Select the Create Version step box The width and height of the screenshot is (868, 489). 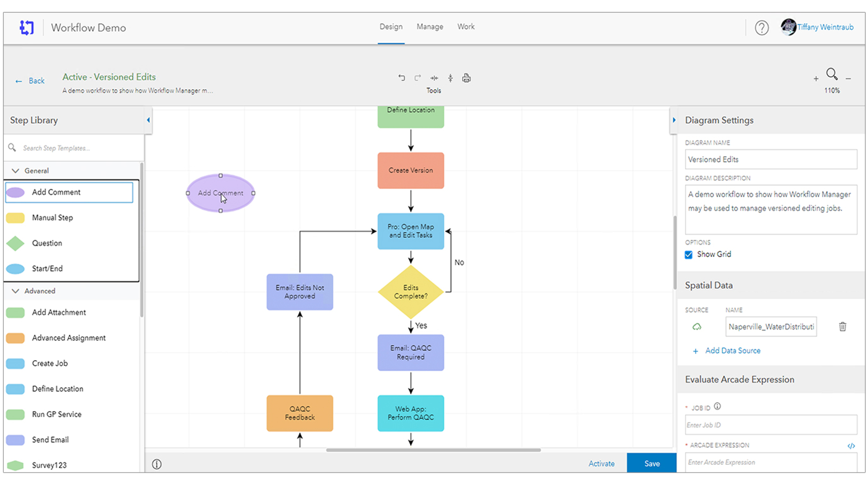[411, 171]
